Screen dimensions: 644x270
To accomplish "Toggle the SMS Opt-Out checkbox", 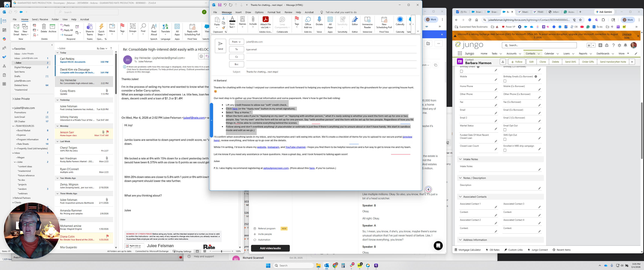I will [505, 139].
